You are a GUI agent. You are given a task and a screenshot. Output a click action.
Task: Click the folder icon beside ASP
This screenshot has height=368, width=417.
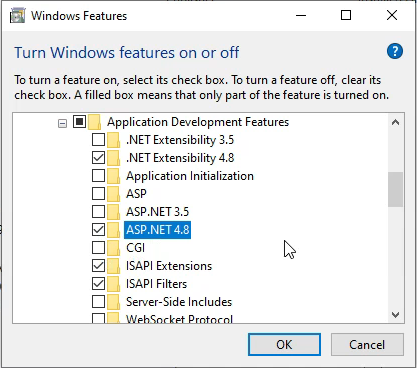114,194
